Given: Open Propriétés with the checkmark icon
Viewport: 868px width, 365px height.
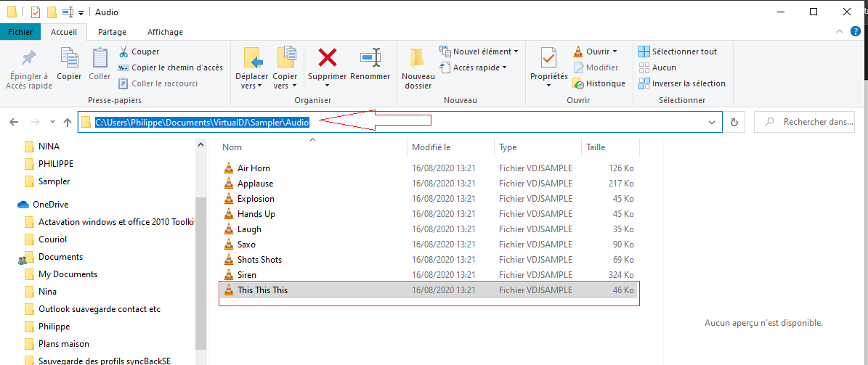Looking at the screenshot, I should click(548, 57).
